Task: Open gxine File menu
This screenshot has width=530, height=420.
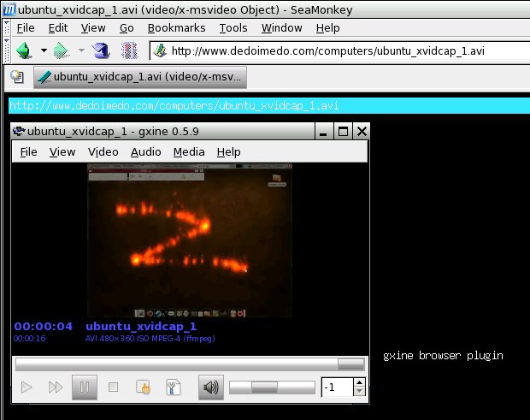Action: point(29,152)
